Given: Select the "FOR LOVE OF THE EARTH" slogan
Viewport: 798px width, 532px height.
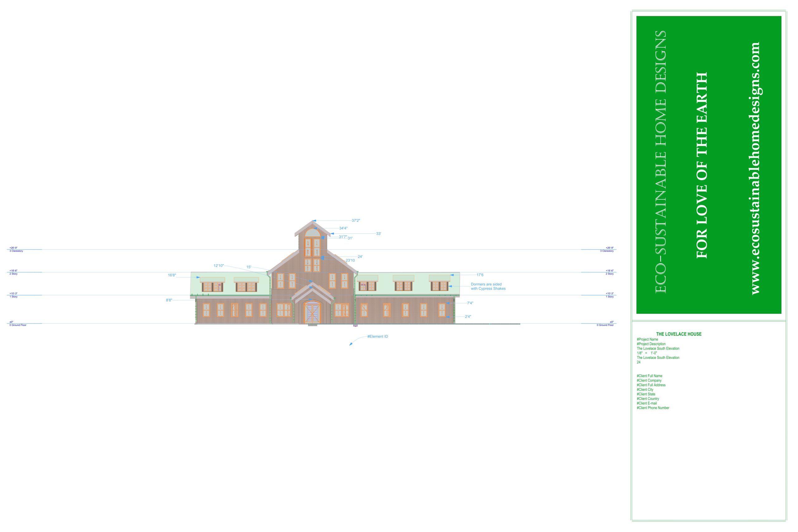Looking at the screenshot, I should [702, 165].
